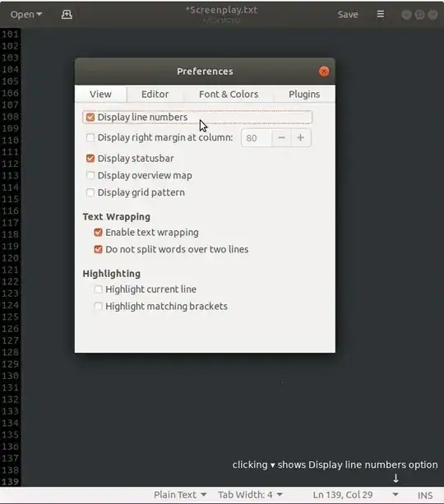444x504 pixels.
Task: Click line number 101 in the gutter
Action: [x=11, y=34]
